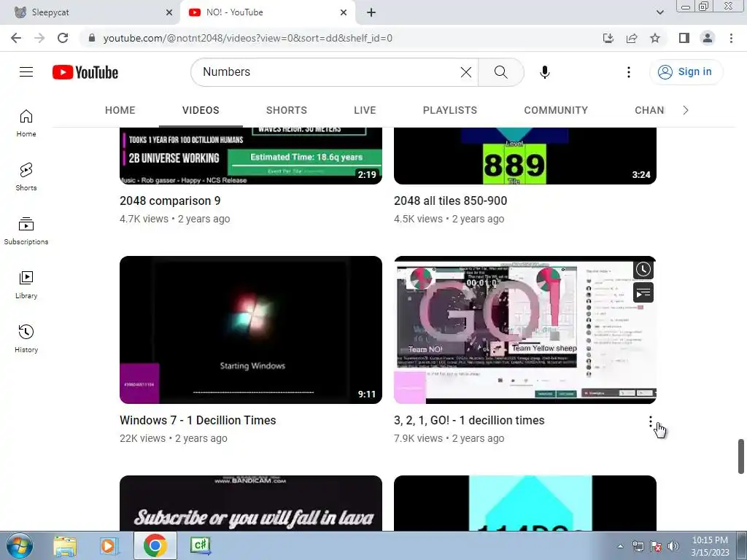Screen dimensions: 747x560
Task: Open the Chrome profile avatar
Action: [708, 38]
